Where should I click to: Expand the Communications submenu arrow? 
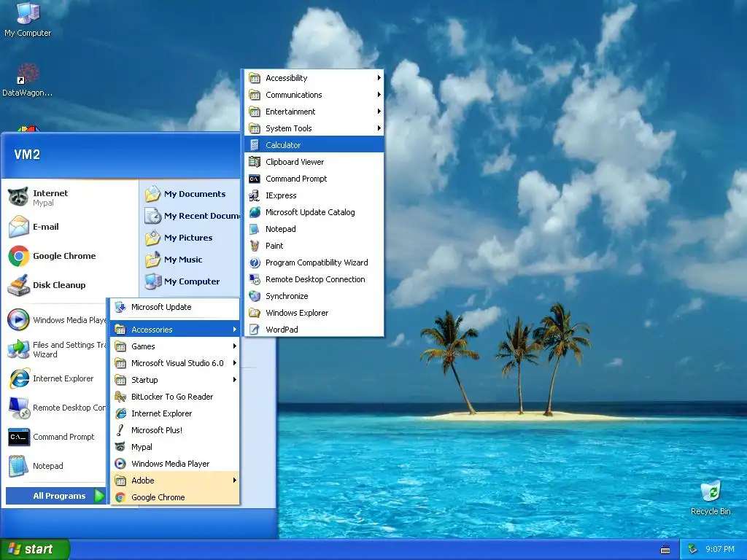pos(379,95)
